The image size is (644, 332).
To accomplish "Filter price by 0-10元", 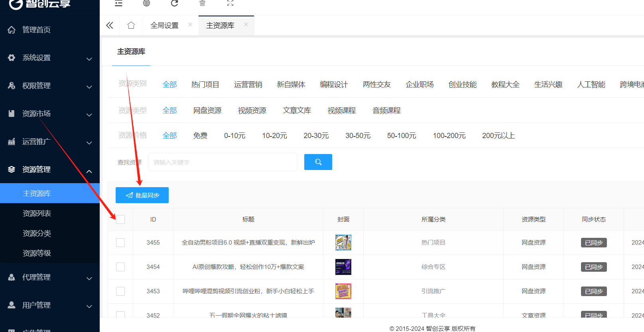I will (x=234, y=136).
